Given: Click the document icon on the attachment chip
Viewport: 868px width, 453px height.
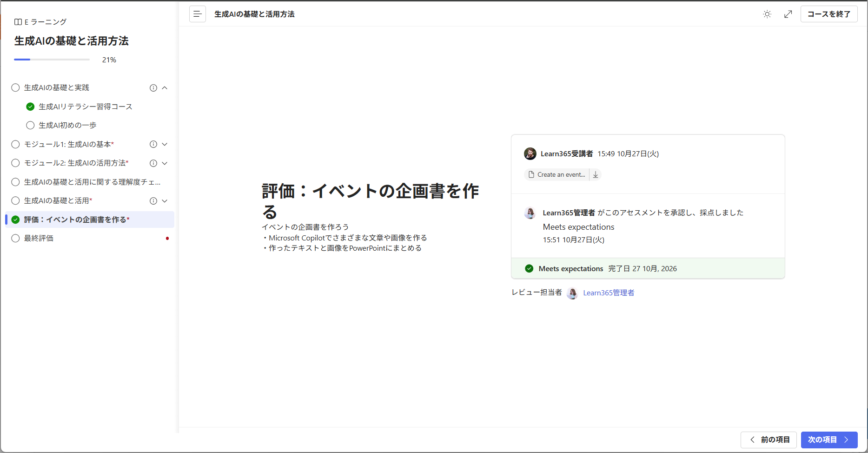Looking at the screenshot, I should click(531, 175).
